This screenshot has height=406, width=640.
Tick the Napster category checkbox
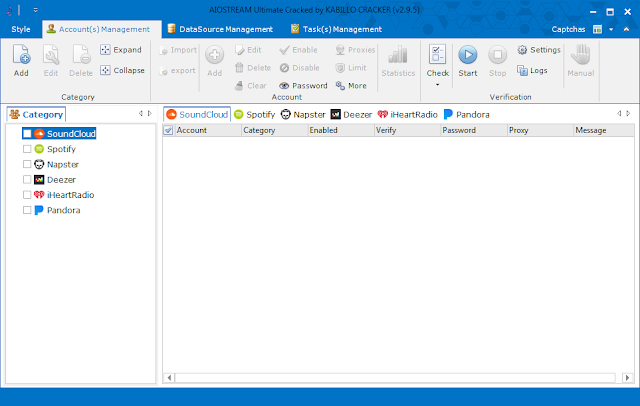pyautogui.click(x=27, y=164)
